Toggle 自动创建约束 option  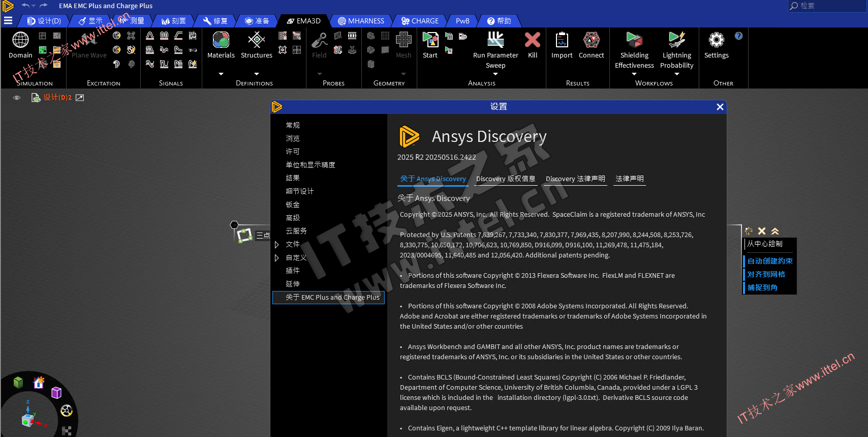769,261
